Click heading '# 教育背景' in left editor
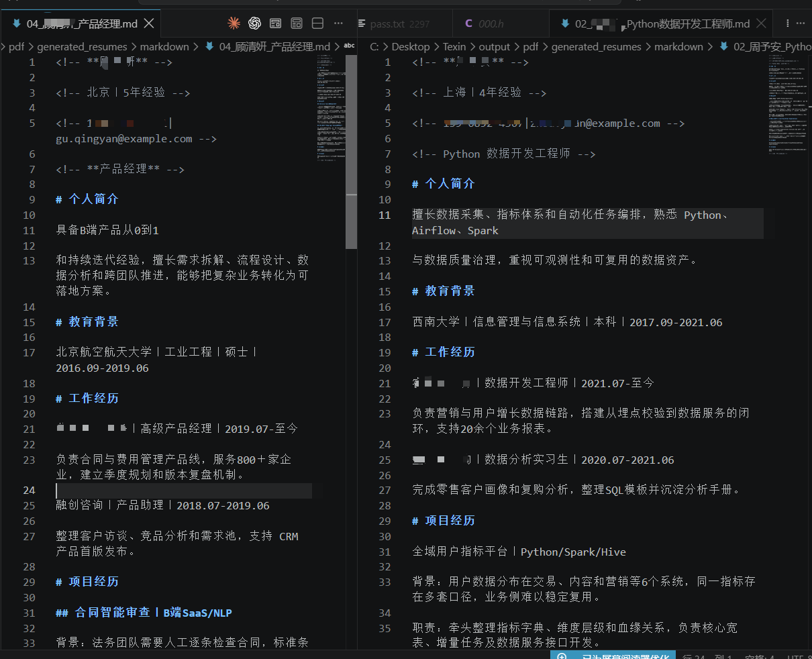Screen dimensions: 812x659 (x=87, y=322)
